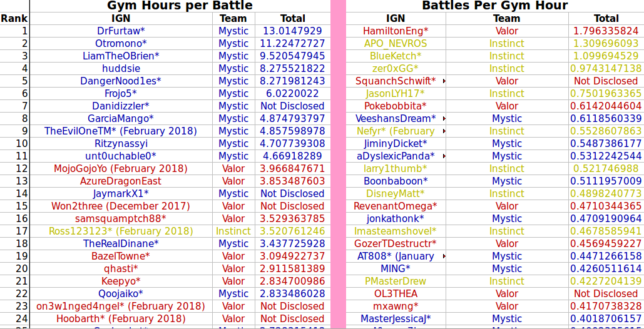Click Not Disclosed total for Danidizzler*

coord(292,106)
